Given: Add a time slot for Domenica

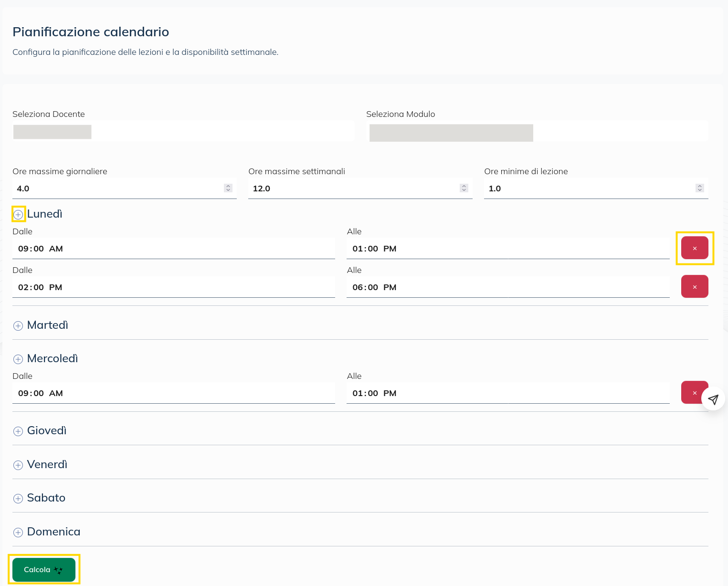Looking at the screenshot, I should coord(18,533).
